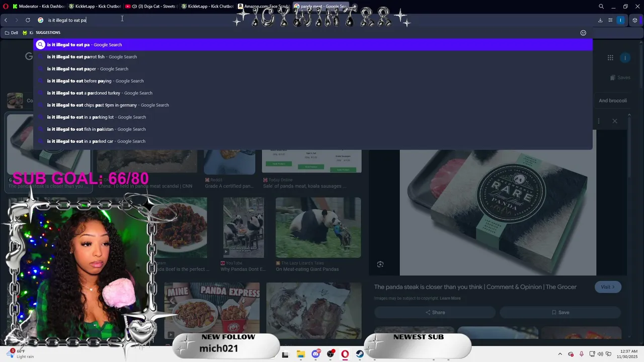
Task: Close the image preview panel with X
Action: [615, 121]
